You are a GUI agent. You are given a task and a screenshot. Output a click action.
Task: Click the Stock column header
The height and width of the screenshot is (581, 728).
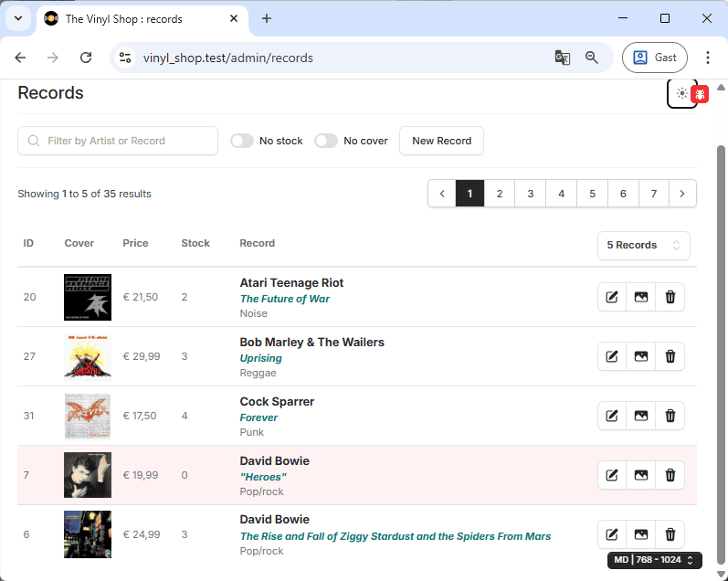click(195, 243)
